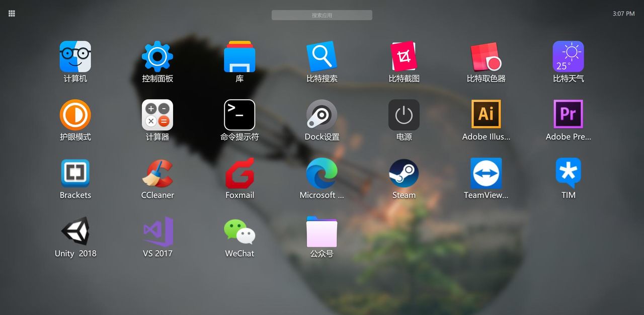Launch the Steam icon
The height and width of the screenshot is (315, 644).
point(404,173)
